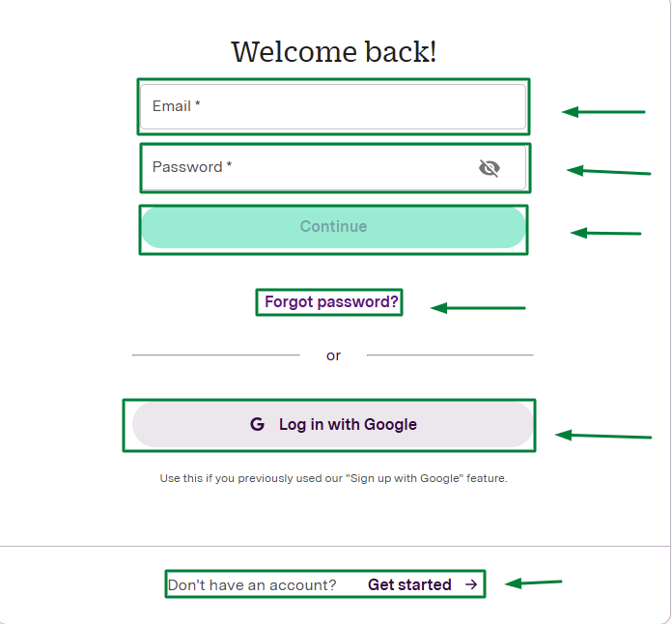Click the Google G logo
This screenshot has height=624, width=672.
pos(257,424)
